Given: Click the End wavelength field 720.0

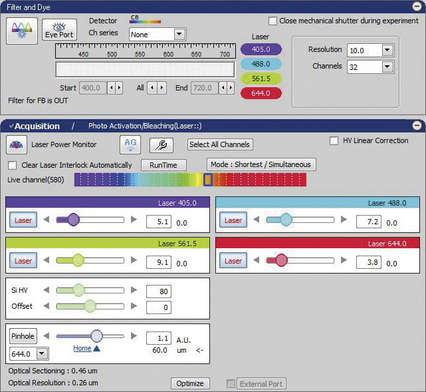Looking at the screenshot, I should (204, 88).
